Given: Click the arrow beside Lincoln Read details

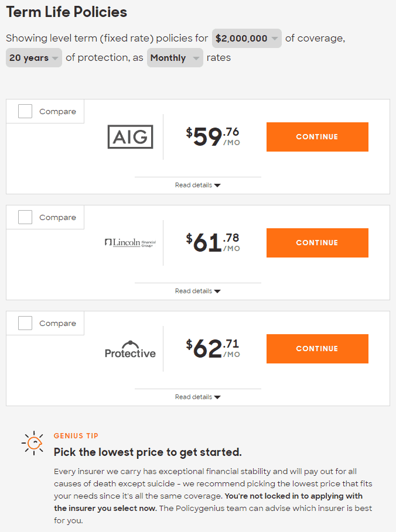Looking at the screenshot, I should click(x=217, y=291).
